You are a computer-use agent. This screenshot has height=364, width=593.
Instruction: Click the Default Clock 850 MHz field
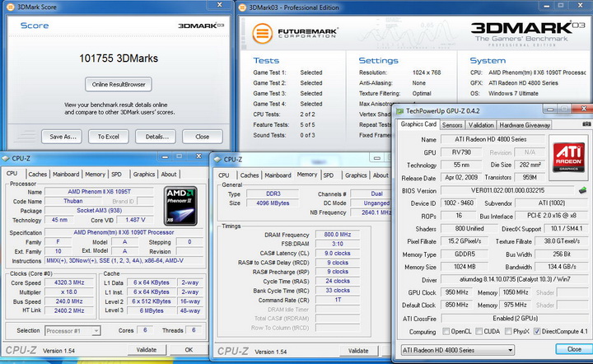point(457,305)
